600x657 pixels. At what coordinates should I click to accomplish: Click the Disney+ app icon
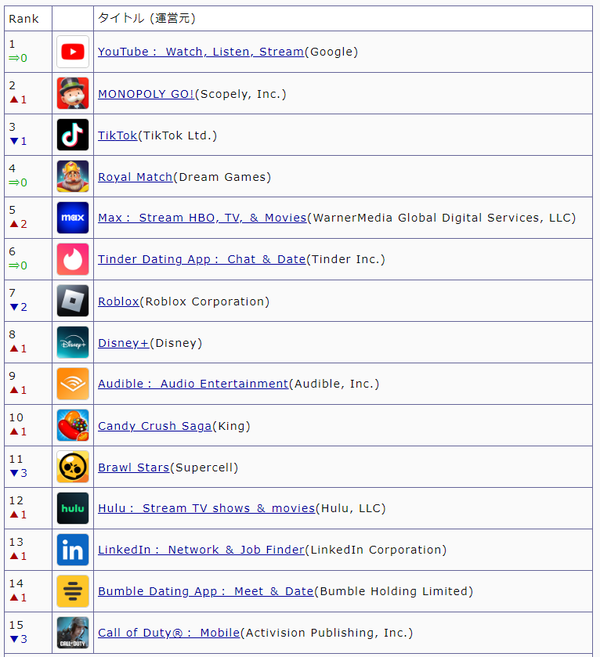tap(72, 342)
